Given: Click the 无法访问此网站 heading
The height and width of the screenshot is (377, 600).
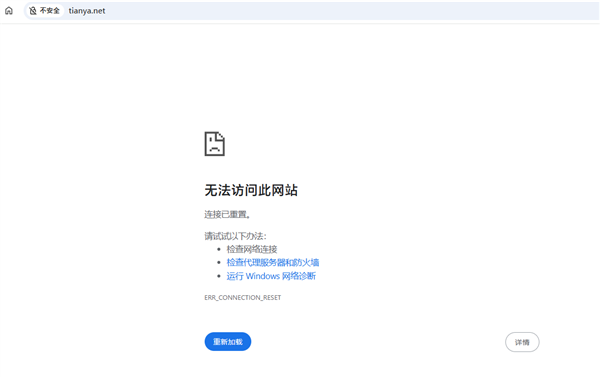Looking at the screenshot, I should 251,190.
